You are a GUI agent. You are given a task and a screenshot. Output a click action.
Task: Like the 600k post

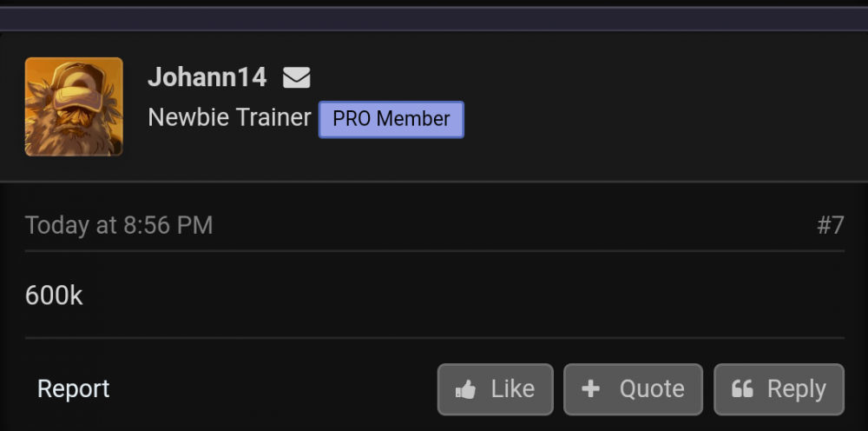tap(496, 389)
